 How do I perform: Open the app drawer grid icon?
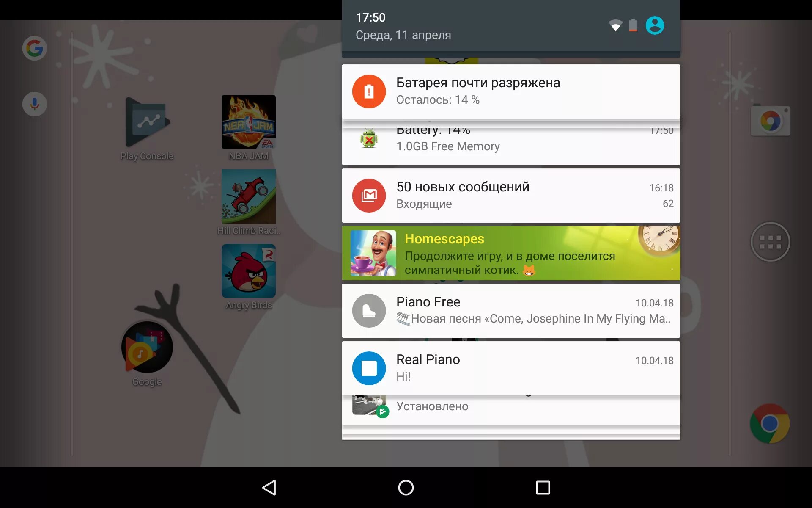click(770, 241)
